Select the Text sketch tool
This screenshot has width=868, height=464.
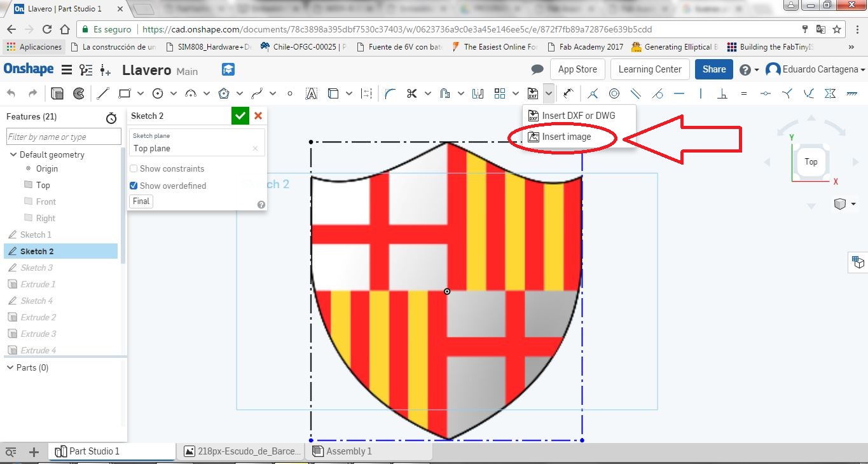click(x=312, y=93)
